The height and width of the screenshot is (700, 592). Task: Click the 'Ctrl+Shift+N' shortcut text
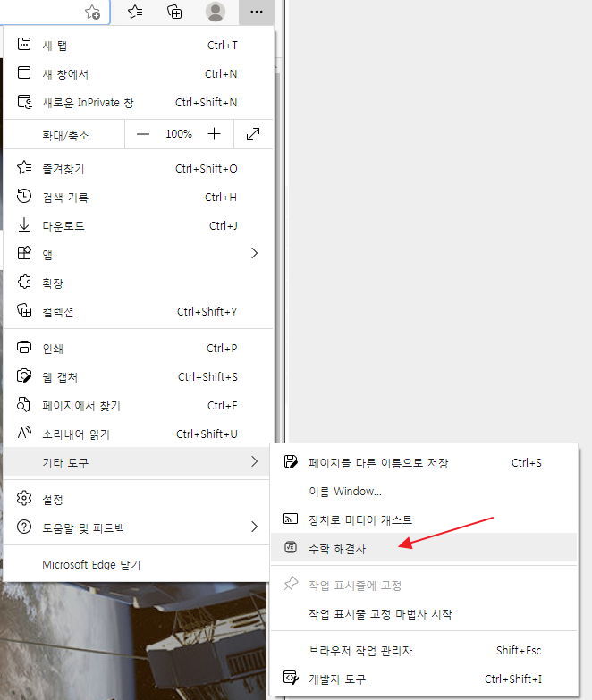click(206, 102)
